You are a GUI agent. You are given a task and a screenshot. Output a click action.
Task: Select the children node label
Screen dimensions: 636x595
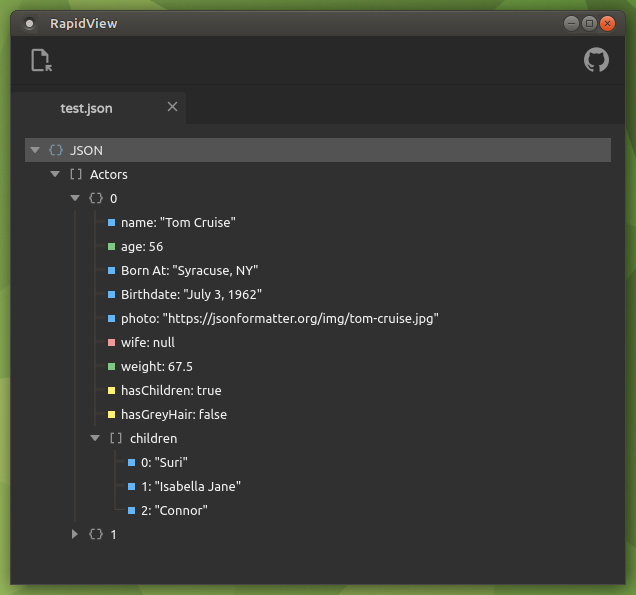[x=153, y=438]
